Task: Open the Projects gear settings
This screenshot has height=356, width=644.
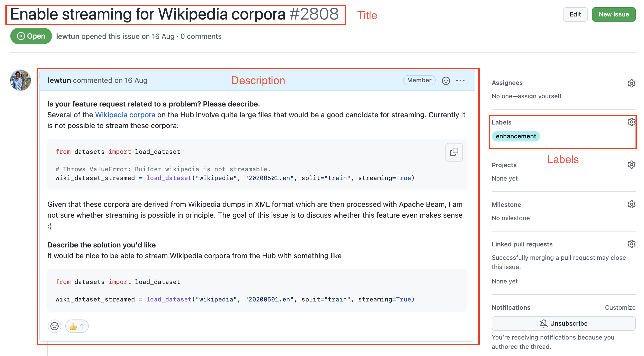Action: tap(631, 165)
